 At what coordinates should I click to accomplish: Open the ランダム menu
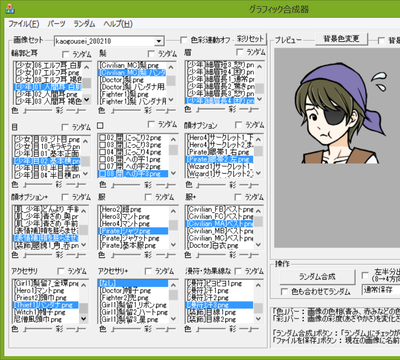click(x=84, y=24)
